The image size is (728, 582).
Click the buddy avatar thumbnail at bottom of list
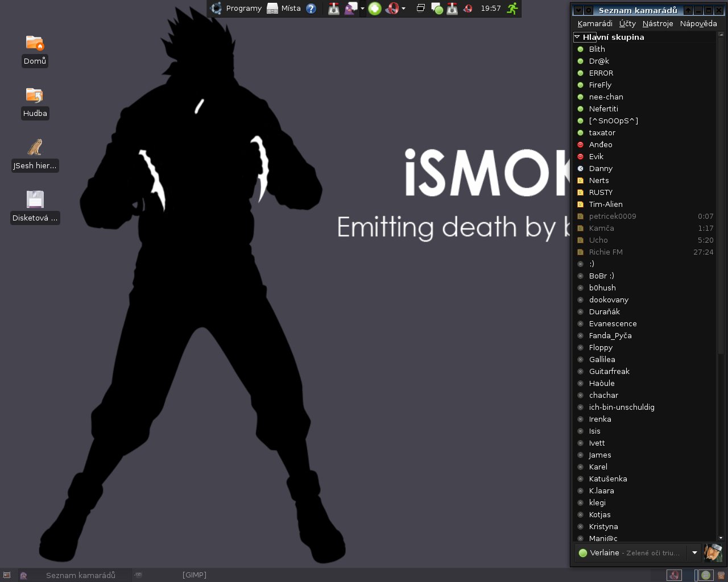tap(713, 552)
